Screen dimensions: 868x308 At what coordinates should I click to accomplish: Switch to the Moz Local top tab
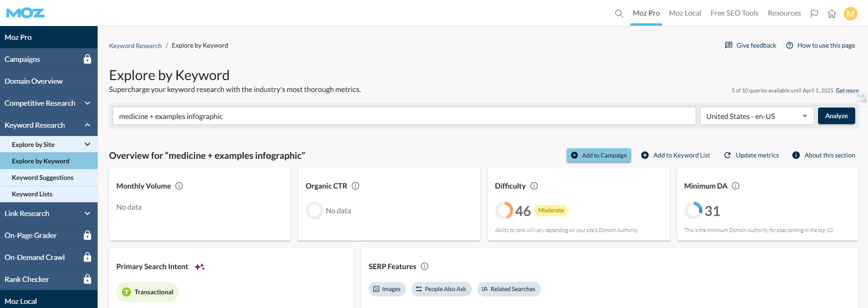pyautogui.click(x=685, y=13)
